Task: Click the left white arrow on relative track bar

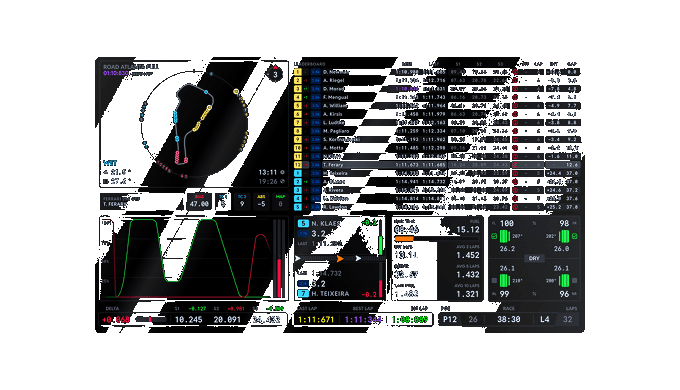Action: click(x=298, y=259)
